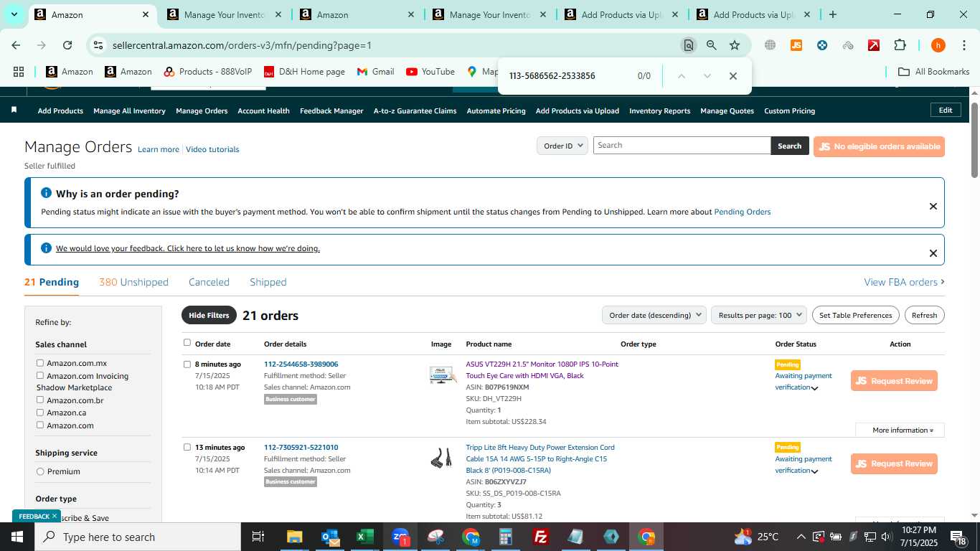
Task: Switch to the Canceled orders tab
Action: [209, 282]
